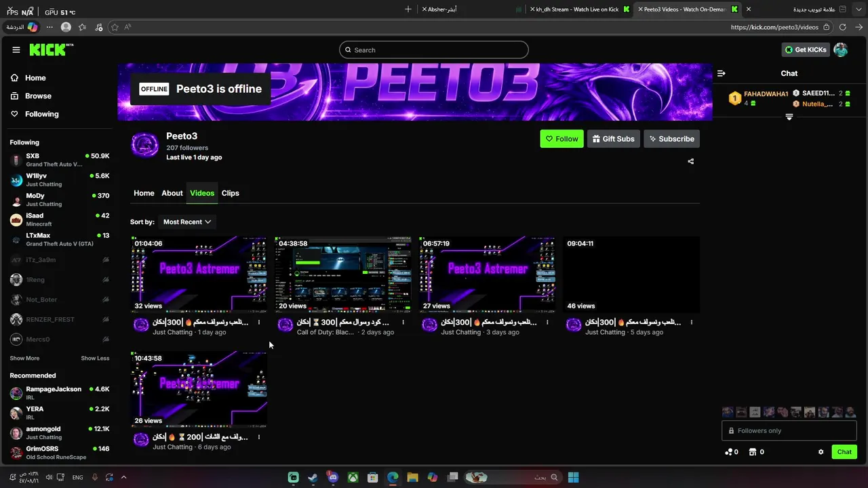This screenshot has width=868, height=488.
Task: Follow the Peeto3 channel
Action: point(561,139)
